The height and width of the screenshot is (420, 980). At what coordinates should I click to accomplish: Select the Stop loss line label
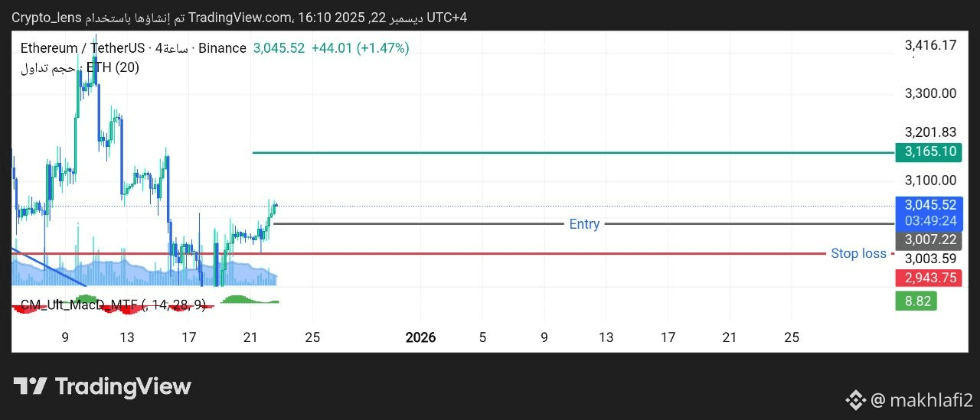coord(858,253)
